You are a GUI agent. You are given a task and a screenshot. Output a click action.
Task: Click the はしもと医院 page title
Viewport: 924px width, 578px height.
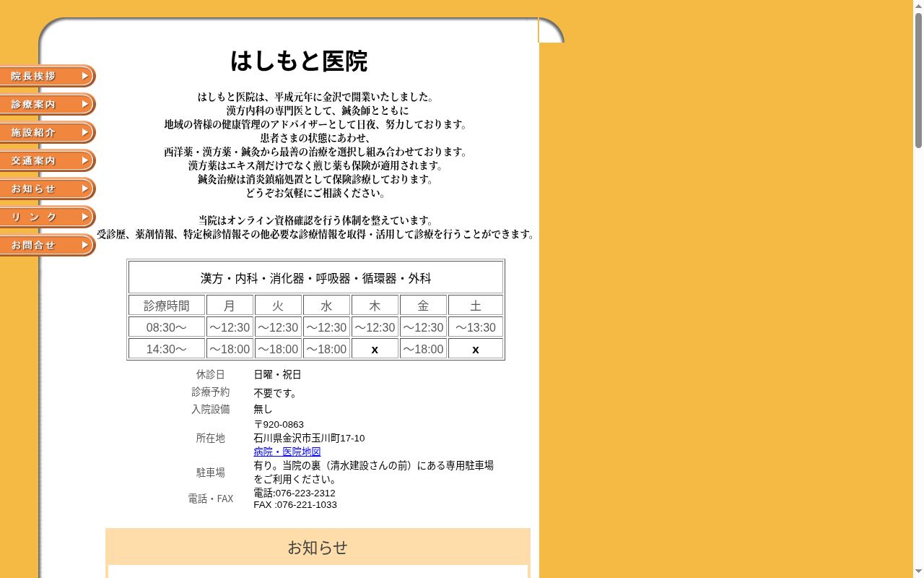[x=299, y=61]
